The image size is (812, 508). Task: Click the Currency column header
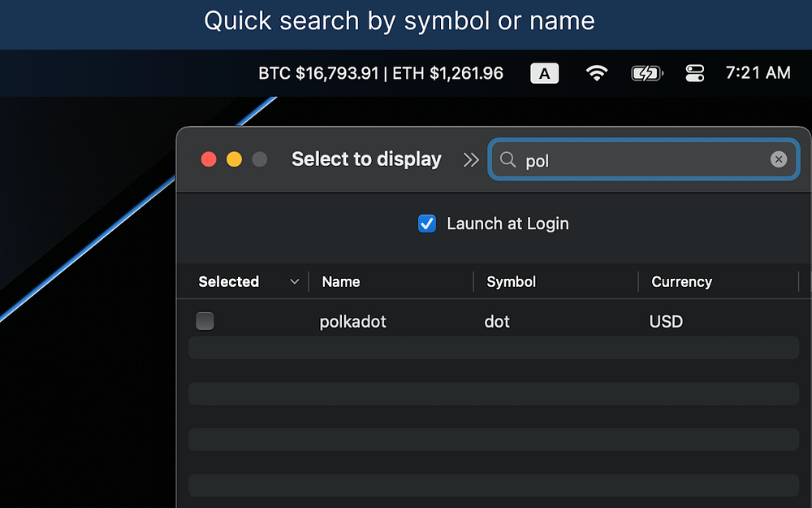pyautogui.click(x=681, y=282)
